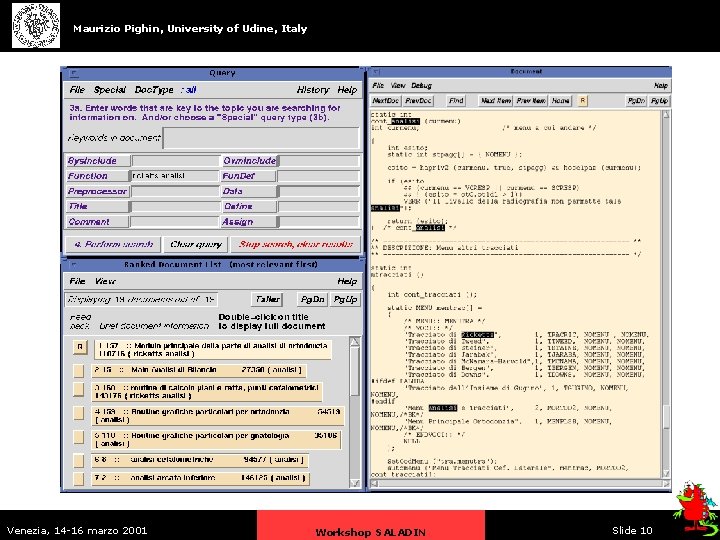Click the Clear query button
Image resolution: width=720 pixels, height=540 pixels.
(196, 244)
